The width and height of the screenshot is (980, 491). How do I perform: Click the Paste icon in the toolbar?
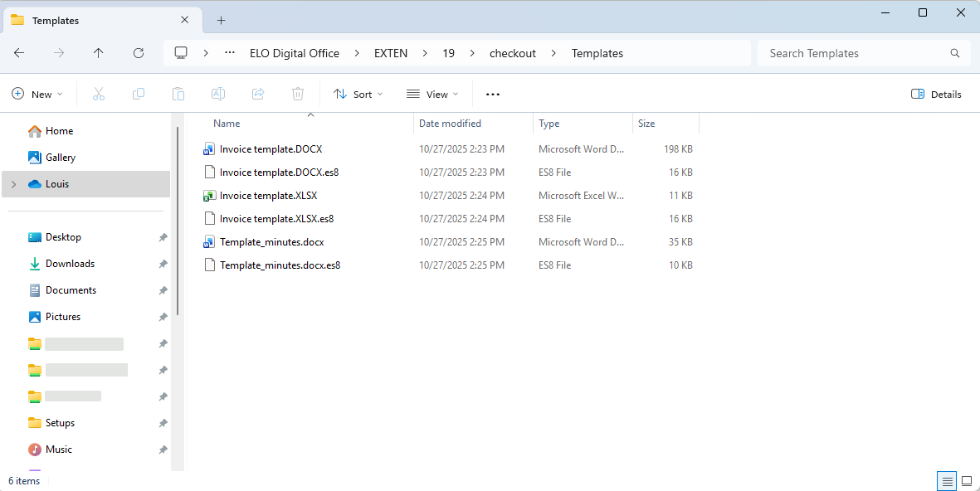point(178,94)
